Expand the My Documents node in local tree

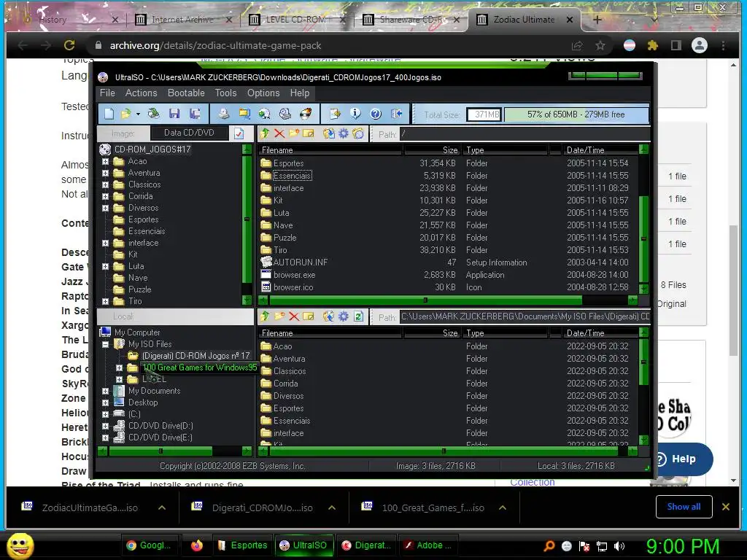click(105, 391)
